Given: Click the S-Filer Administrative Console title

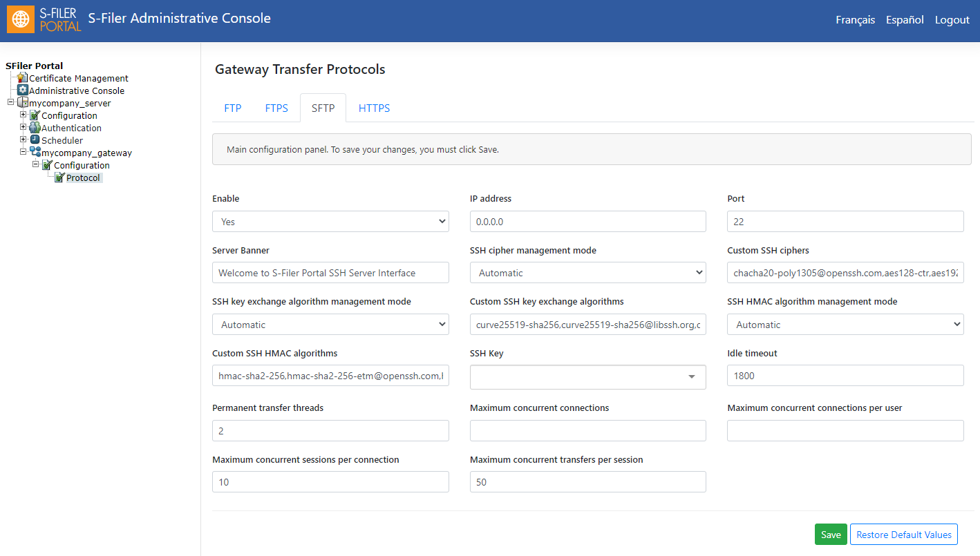Looking at the screenshot, I should pyautogui.click(x=180, y=19).
